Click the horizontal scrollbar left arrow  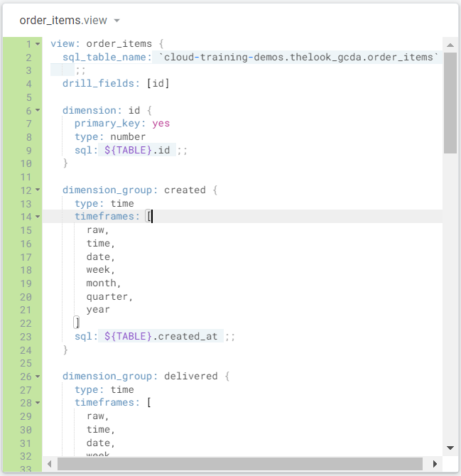pyautogui.click(x=50, y=464)
